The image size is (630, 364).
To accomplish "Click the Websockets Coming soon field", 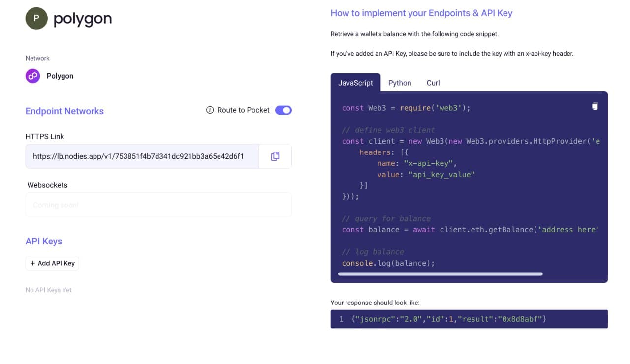I will coord(158,205).
